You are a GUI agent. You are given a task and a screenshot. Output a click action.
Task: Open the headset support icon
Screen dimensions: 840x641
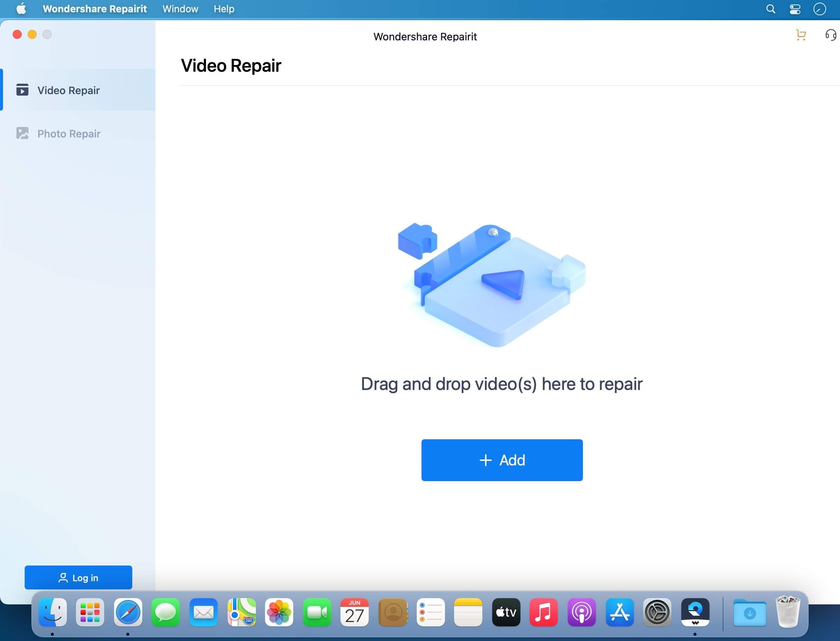click(831, 35)
